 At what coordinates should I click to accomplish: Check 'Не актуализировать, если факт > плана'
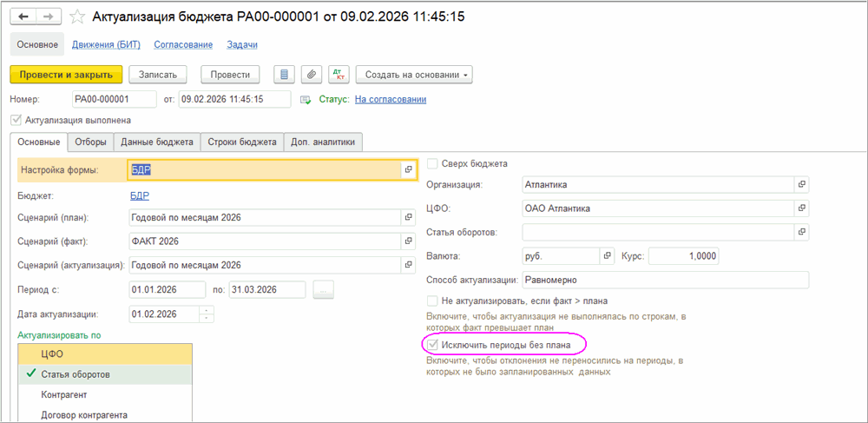(432, 300)
